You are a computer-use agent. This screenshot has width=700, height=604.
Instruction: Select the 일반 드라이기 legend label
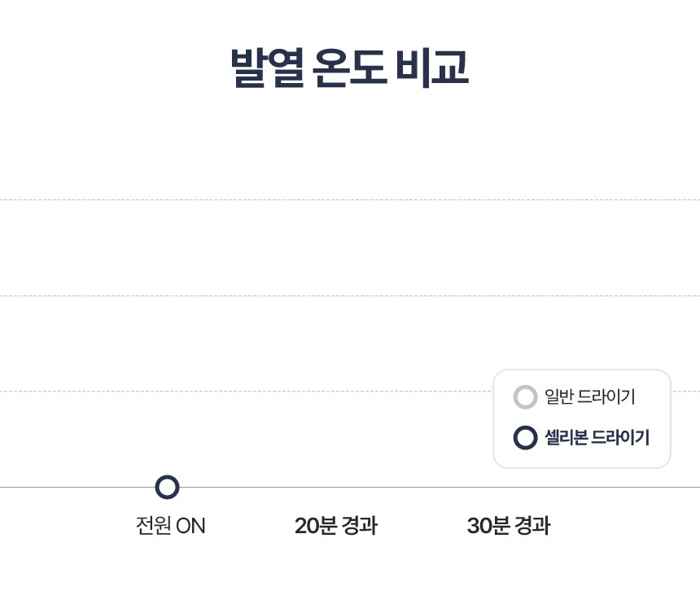pos(589,396)
